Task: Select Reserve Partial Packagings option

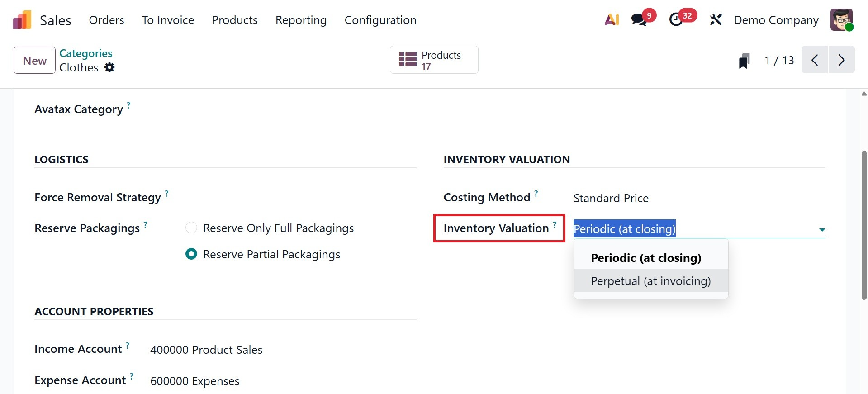Action: [x=191, y=254]
